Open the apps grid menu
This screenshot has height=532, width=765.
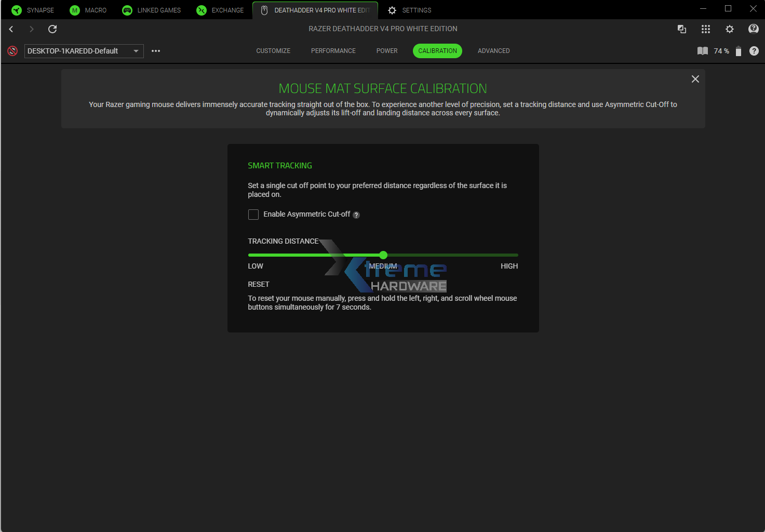(705, 29)
